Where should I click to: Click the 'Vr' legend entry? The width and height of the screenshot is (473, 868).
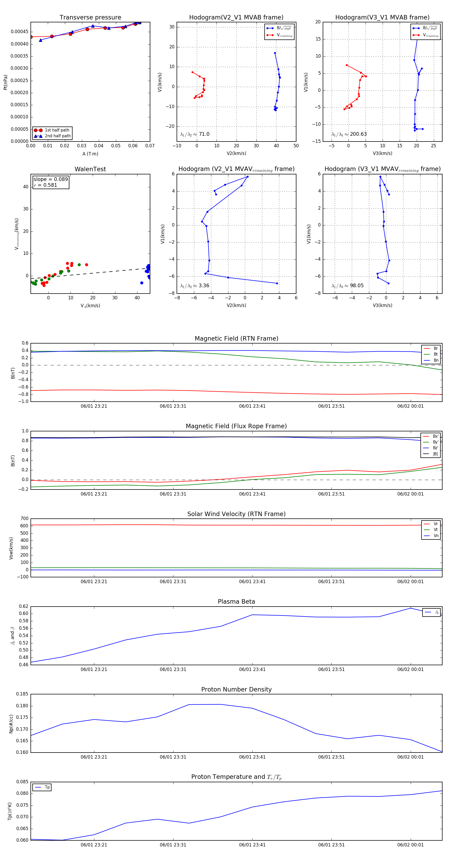(431, 524)
